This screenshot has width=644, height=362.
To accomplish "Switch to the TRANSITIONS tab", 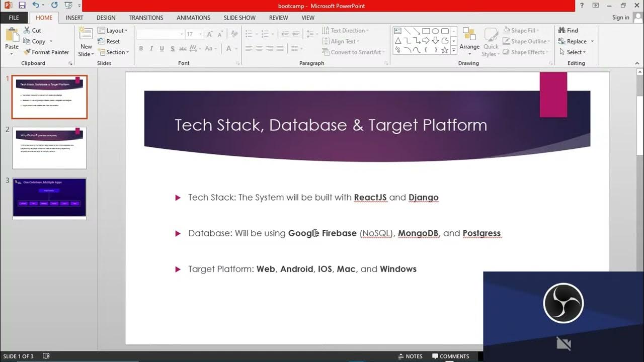I will click(146, 18).
